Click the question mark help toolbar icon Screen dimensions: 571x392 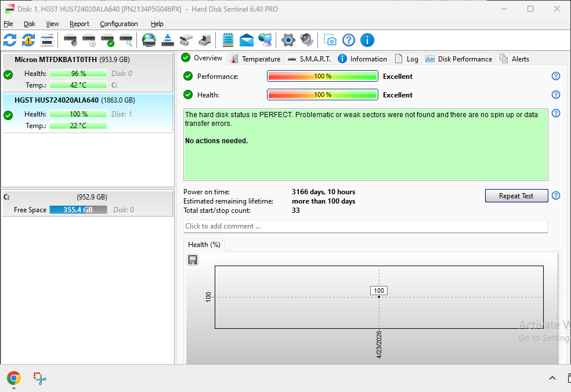(x=349, y=40)
